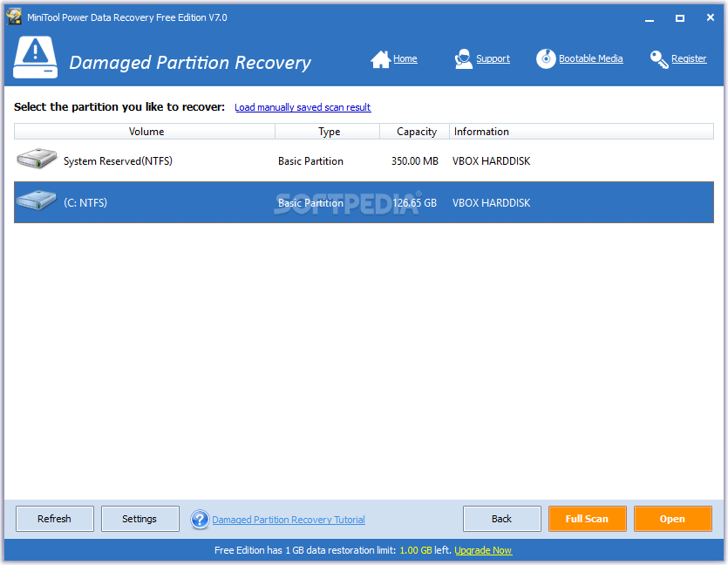Click the 1.00 GB left text
The image size is (728, 565).
[x=425, y=550]
